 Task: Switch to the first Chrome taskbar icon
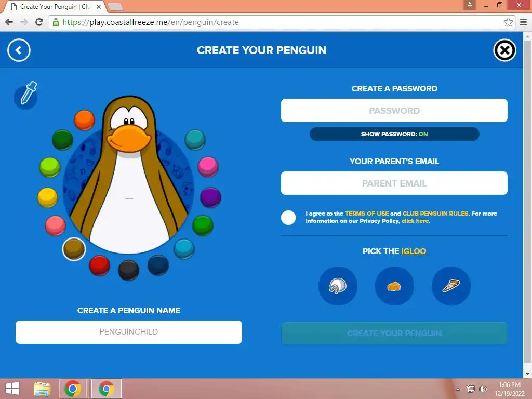click(x=73, y=389)
